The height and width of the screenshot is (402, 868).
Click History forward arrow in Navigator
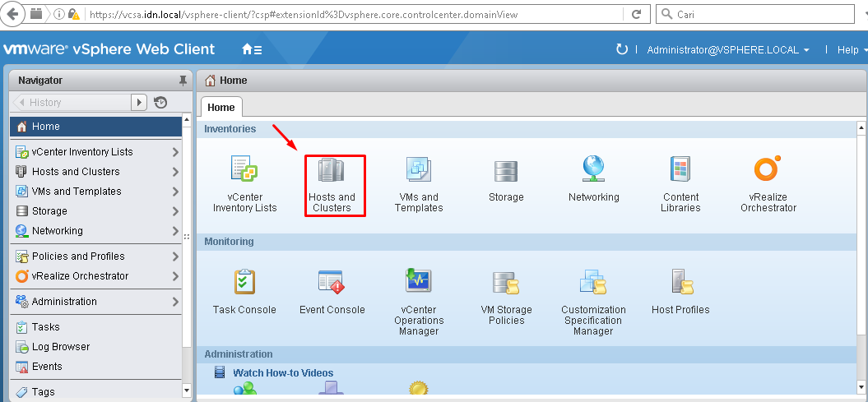point(138,102)
